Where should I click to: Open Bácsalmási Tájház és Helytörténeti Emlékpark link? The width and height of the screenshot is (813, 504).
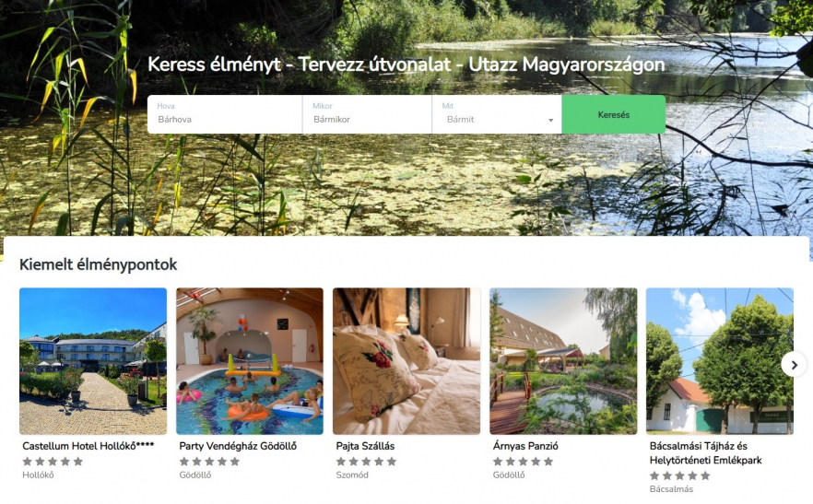706,453
